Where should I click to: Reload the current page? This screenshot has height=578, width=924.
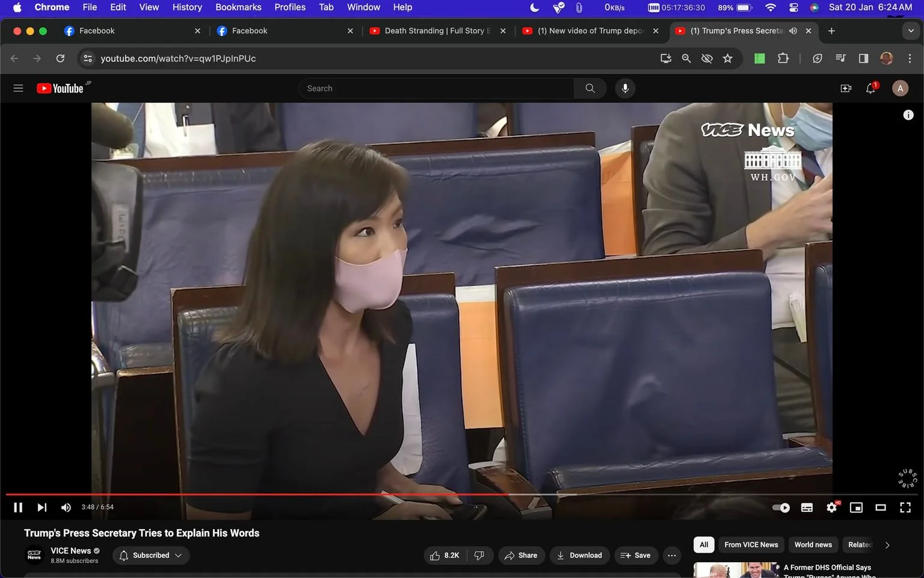(x=60, y=58)
